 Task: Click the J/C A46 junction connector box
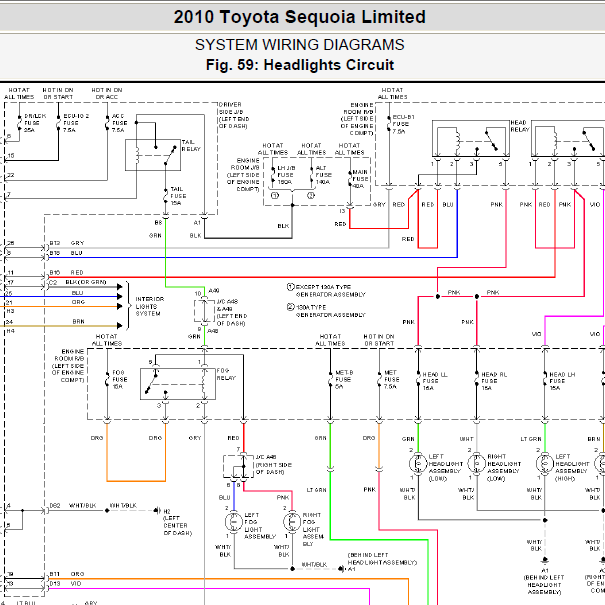[238, 466]
